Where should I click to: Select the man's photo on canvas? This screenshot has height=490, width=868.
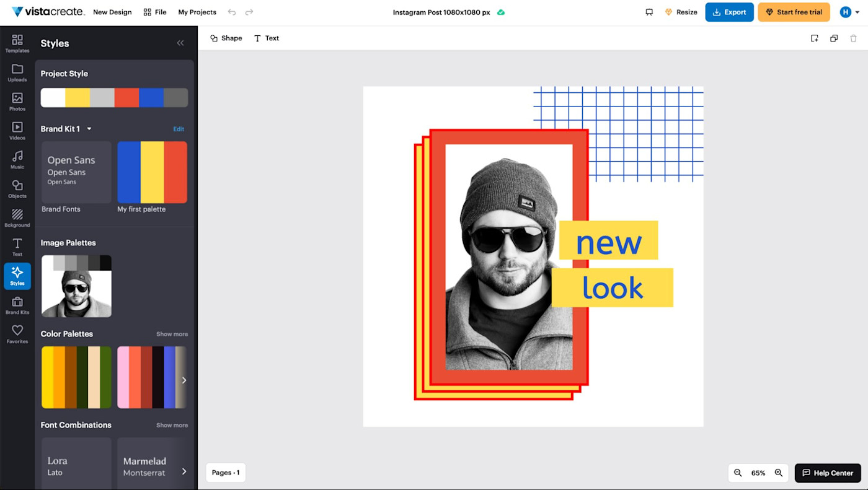509,257
